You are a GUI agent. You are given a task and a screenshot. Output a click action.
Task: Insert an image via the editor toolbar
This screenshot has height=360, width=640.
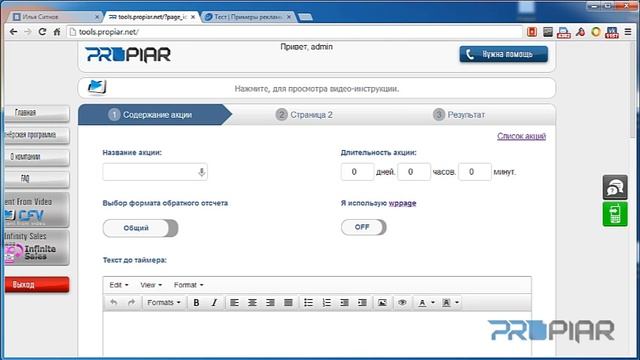tap(382, 302)
